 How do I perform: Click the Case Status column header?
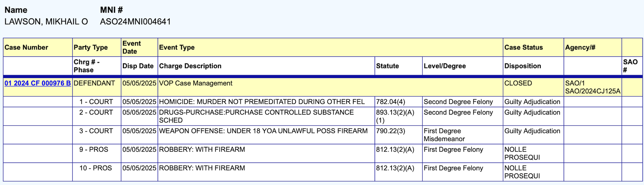523,47
